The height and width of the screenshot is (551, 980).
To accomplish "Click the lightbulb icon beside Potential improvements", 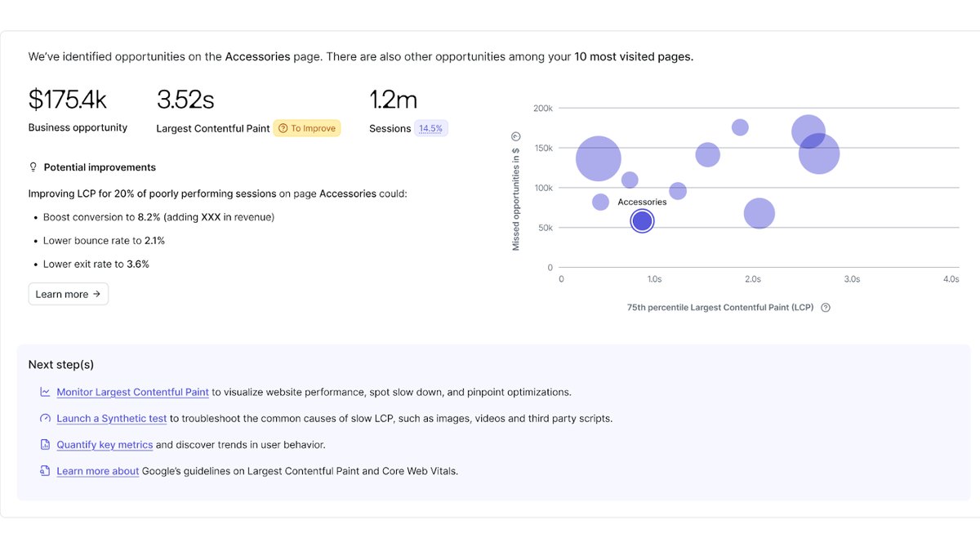I will coord(33,167).
